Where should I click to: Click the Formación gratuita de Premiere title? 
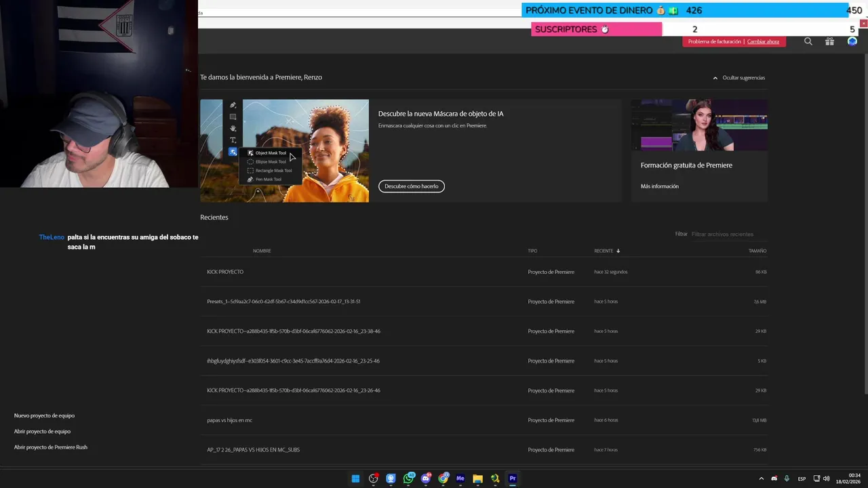(686, 165)
